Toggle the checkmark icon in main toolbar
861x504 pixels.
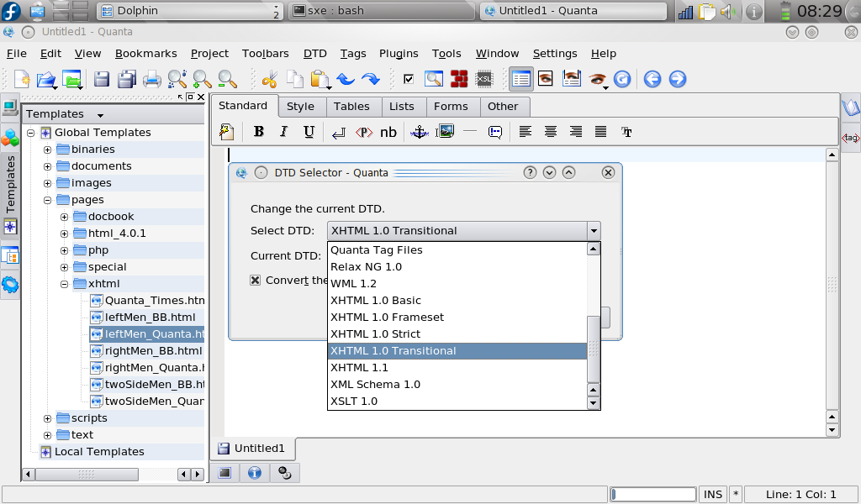tap(409, 79)
